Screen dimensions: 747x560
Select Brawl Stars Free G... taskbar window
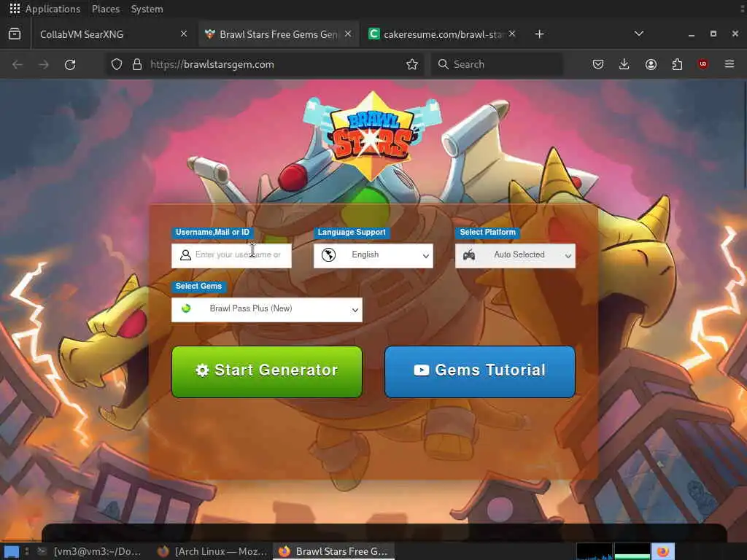click(333, 551)
